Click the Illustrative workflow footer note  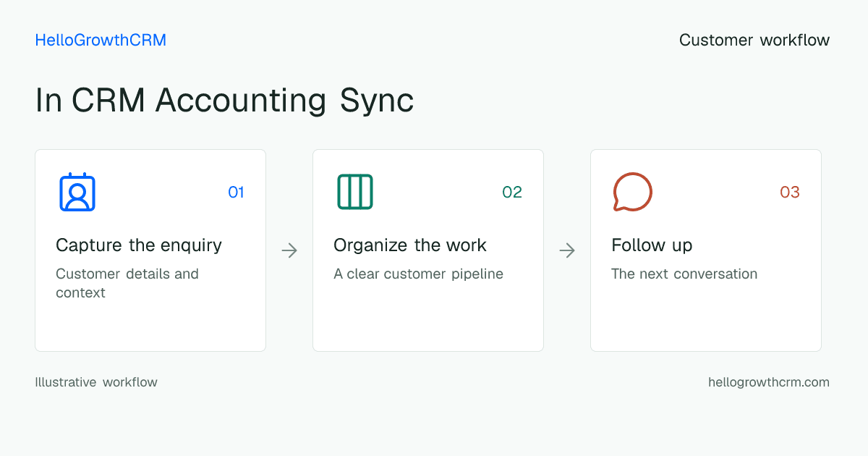click(x=96, y=382)
